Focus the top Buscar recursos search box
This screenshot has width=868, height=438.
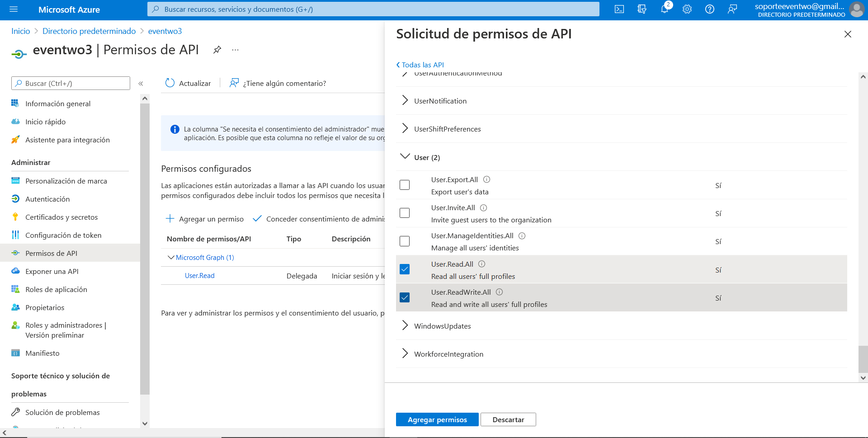pyautogui.click(x=373, y=9)
